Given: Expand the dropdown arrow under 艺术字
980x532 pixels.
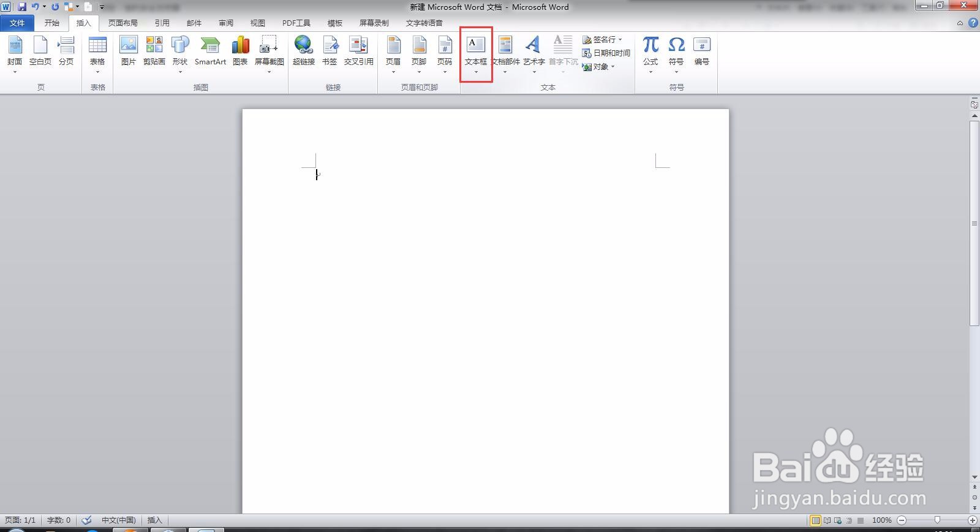Looking at the screenshot, I should tap(533, 72).
